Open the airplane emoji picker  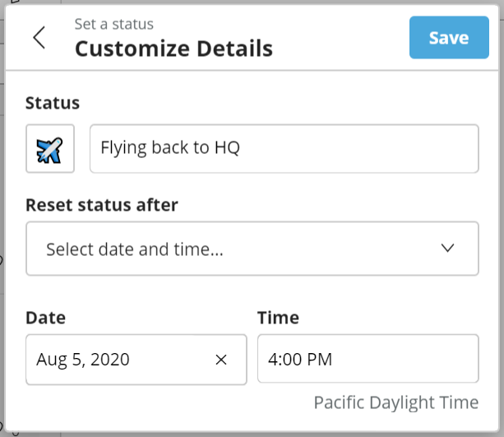(50, 149)
